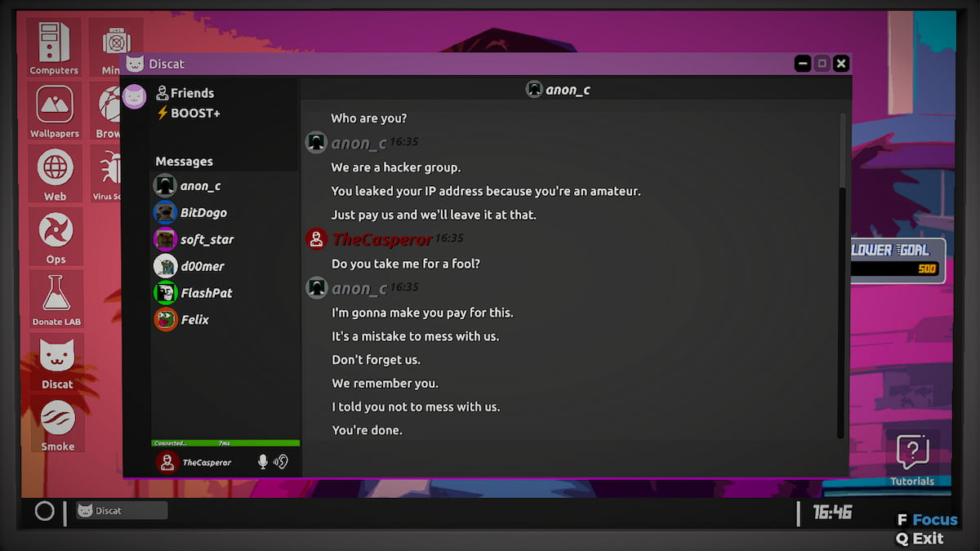The image size is (980, 551).
Task: Click the Discat cat desktop icon
Action: pyautogui.click(x=57, y=362)
